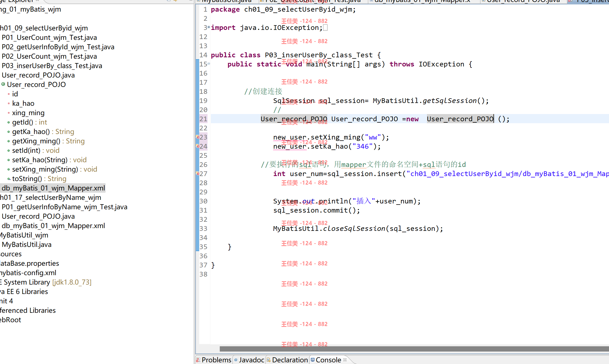Click the public method icon beside getKa_hao()

9,131
